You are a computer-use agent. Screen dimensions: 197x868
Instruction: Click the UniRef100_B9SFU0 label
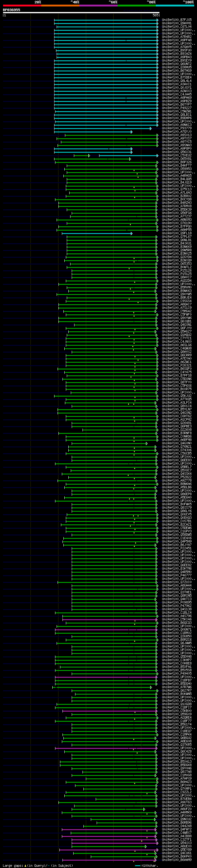click(177, 50)
